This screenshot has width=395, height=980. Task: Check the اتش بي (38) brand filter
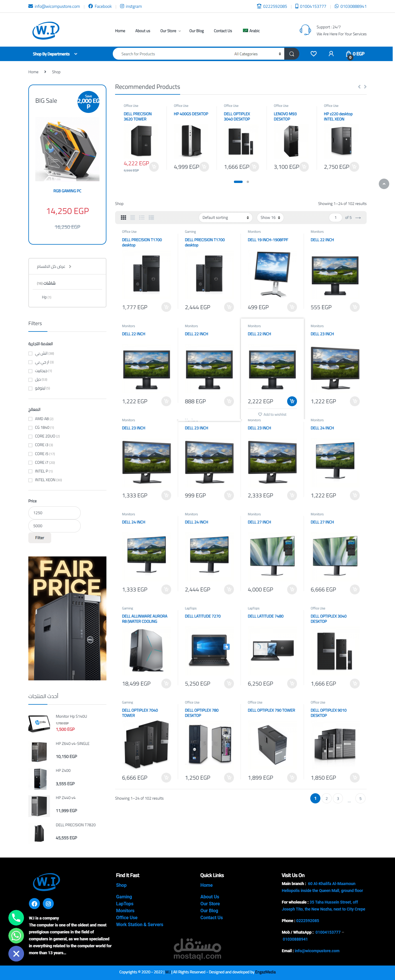pos(30,353)
